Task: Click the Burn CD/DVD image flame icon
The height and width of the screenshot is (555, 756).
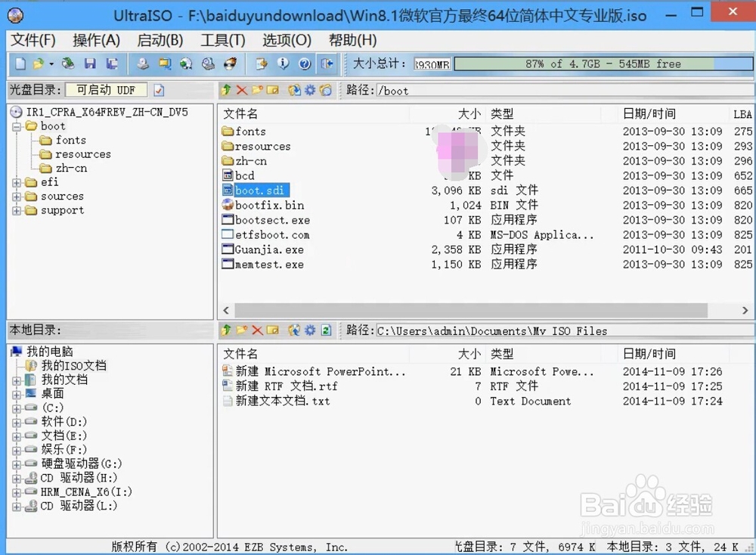Action: click(231, 64)
